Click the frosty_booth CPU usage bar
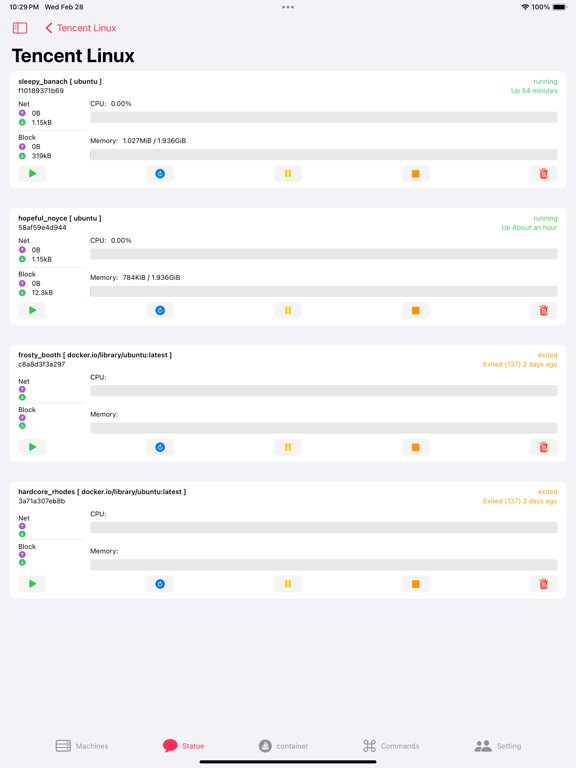576x768 pixels. [324, 390]
